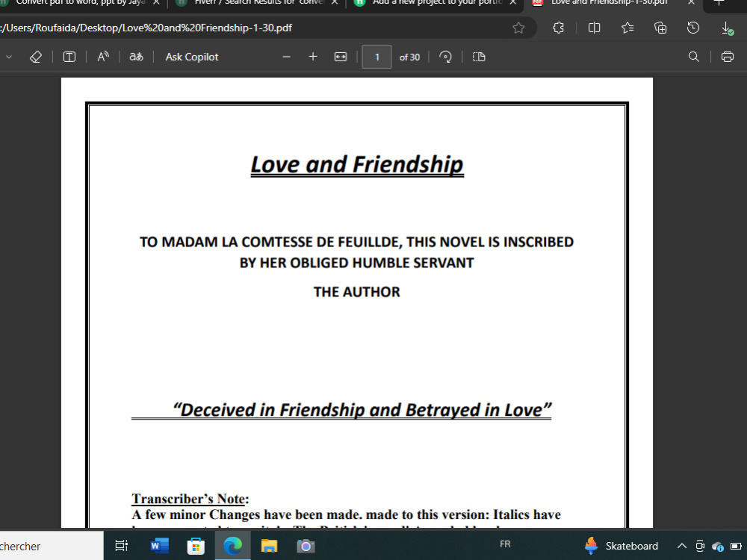Toggle Split screen view
Viewport: 747px width, 560px height.
click(x=594, y=28)
